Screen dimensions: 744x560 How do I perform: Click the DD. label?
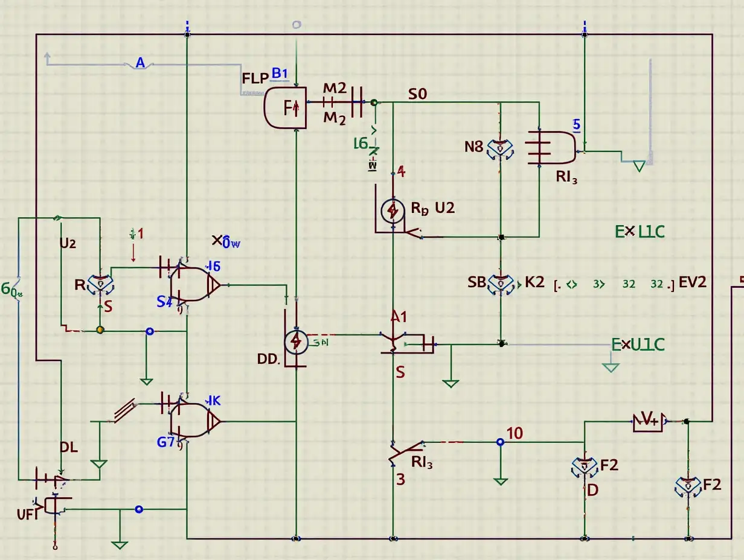(x=268, y=359)
